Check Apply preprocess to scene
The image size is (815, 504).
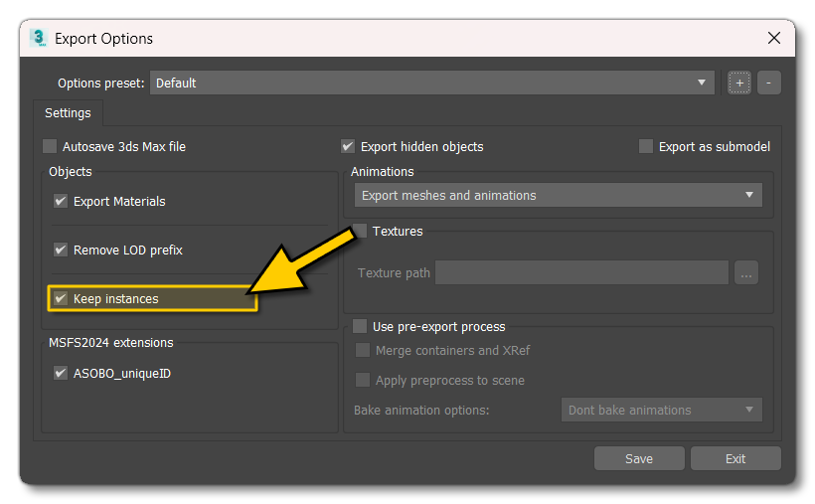pos(363,380)
